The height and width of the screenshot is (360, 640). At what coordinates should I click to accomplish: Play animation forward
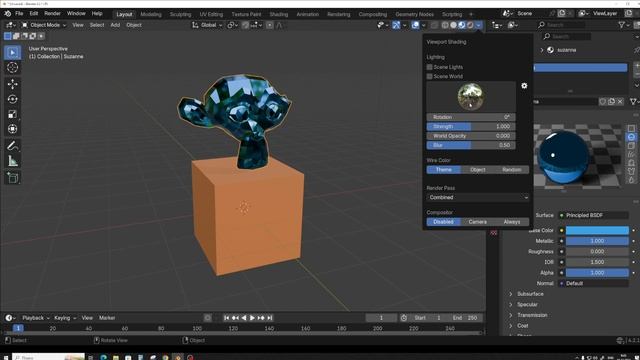tap(252, 318)
